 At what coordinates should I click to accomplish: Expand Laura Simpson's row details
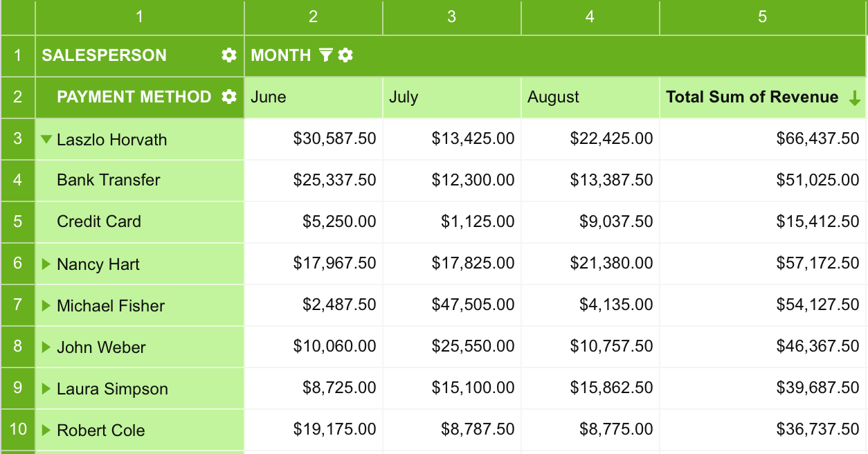click(46, 388)
